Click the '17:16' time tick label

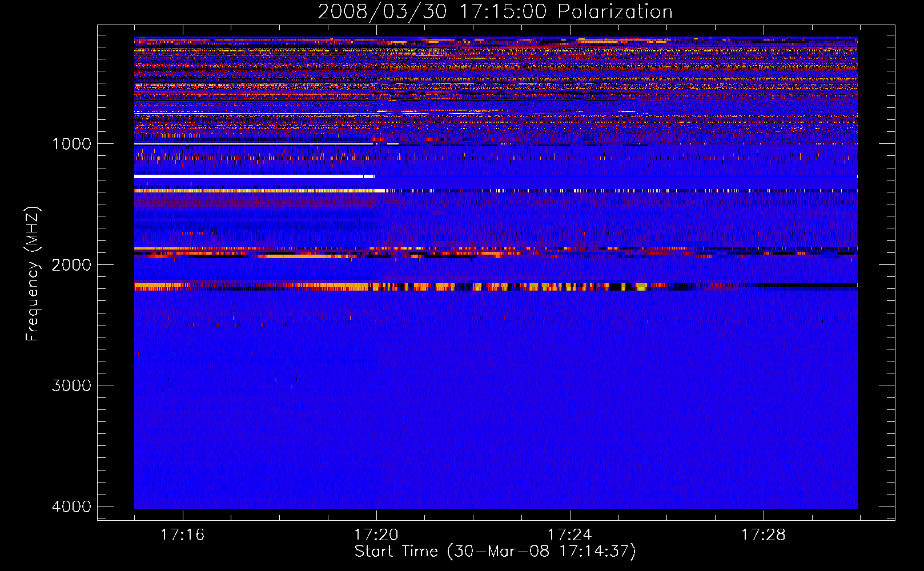[x=182, y=535]
